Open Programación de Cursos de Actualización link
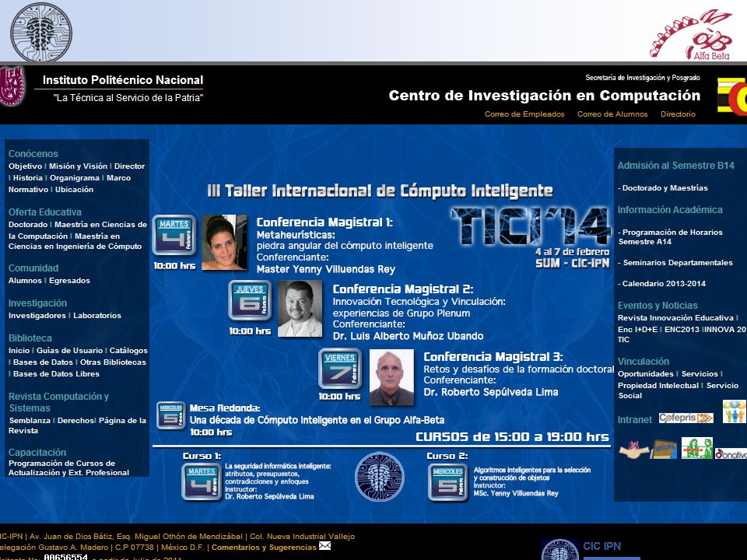Viewport: 747px width, 560px height. (68, 467)
